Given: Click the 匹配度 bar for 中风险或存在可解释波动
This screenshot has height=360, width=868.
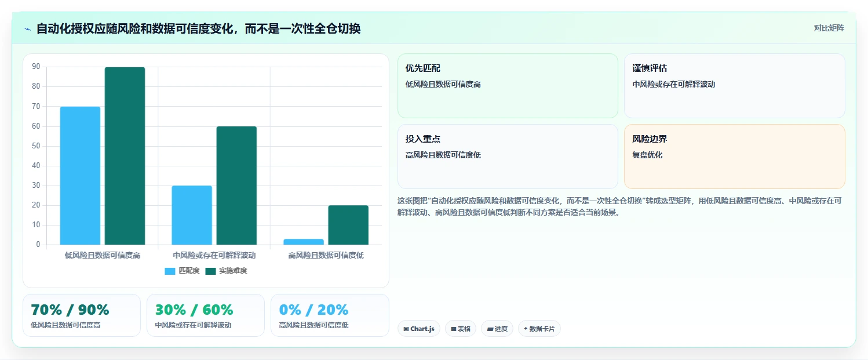Looking at the screenshot, I should (x=192, y=215).
